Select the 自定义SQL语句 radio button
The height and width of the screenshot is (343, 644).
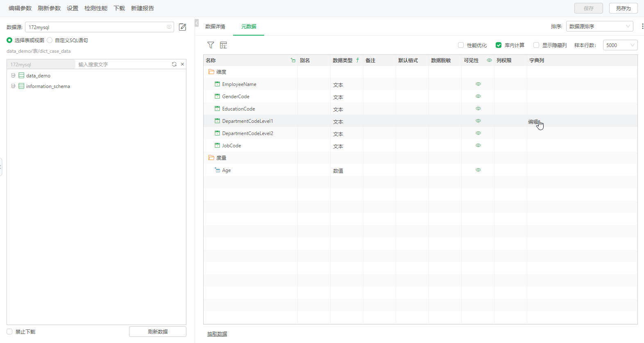click(x=50, y=40)
